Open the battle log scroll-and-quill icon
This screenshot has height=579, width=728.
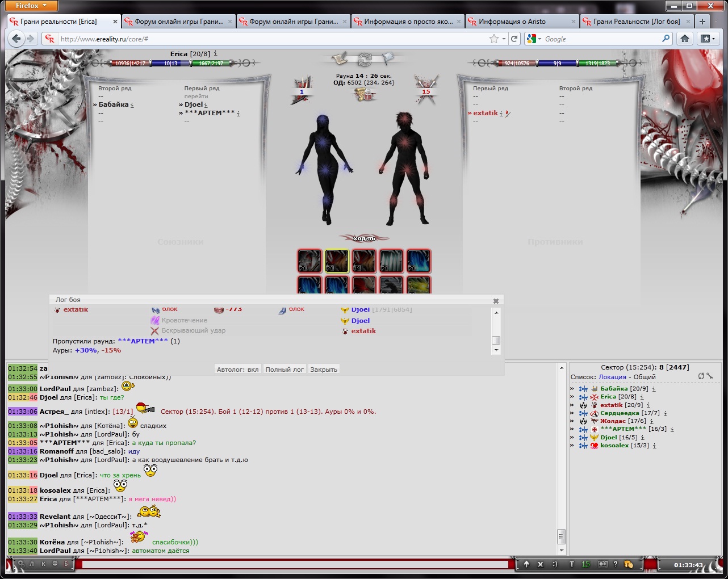(340, 58)
